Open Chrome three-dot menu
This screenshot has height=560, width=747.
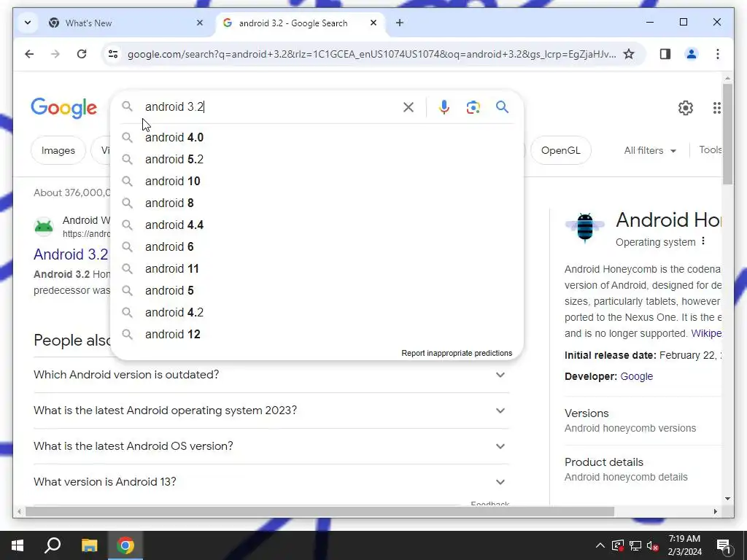[x=718, y=54]
